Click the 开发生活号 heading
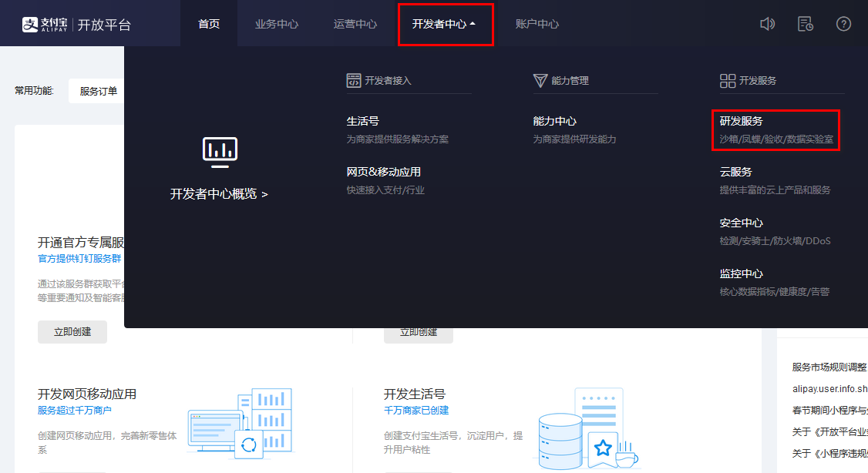This screenshot has width=868, height=473. pyautogui.click(x=415, y=394)
